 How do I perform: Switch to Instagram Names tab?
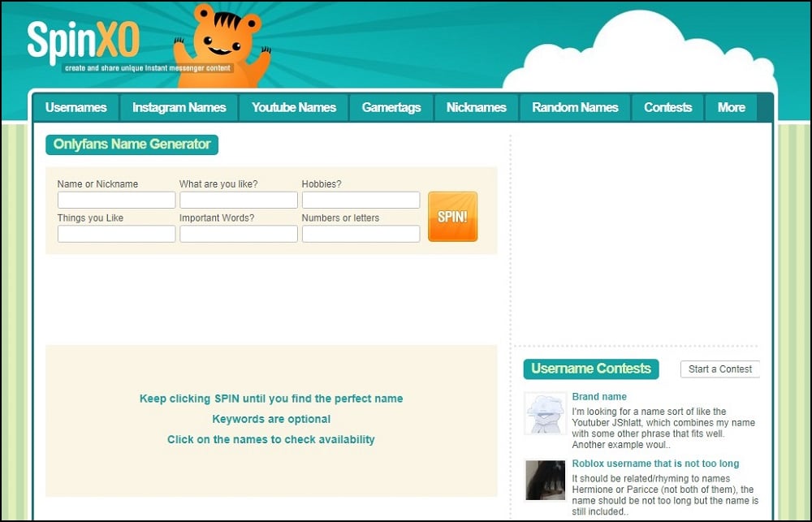click(x=179, y=108)
